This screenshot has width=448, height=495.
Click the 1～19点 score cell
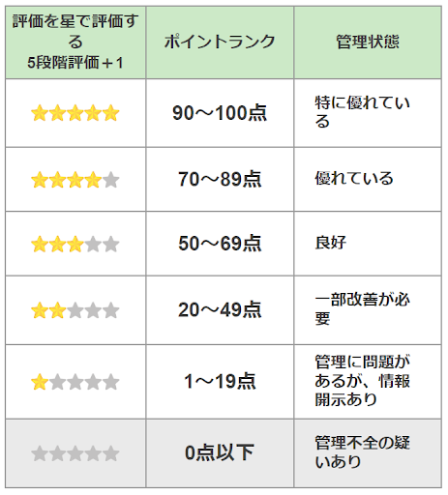220,382
